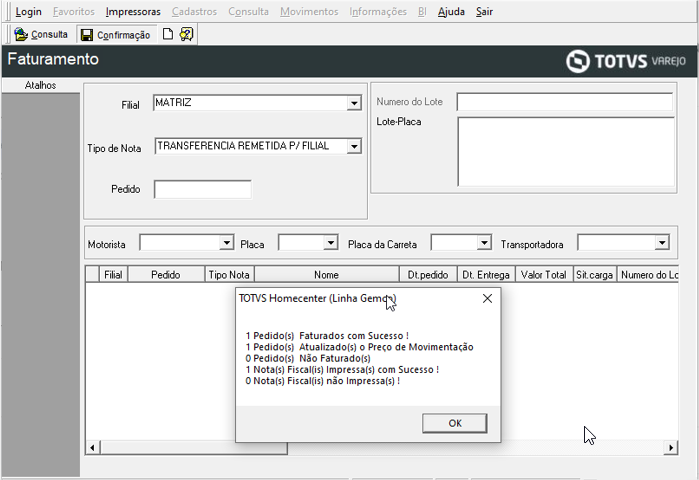Expand the Filial dropdown

point(354,103)
